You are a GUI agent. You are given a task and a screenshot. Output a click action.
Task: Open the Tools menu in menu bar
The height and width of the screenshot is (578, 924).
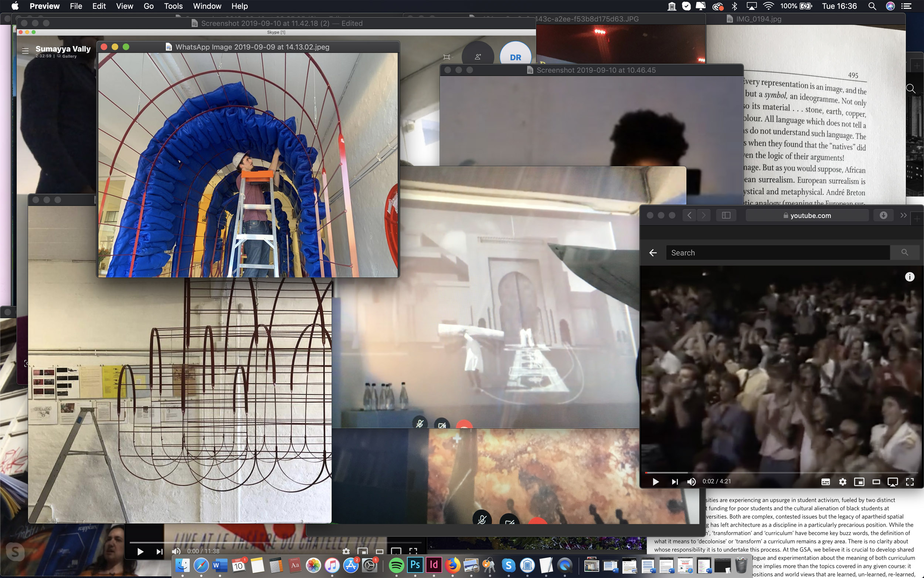pos(173,6)
